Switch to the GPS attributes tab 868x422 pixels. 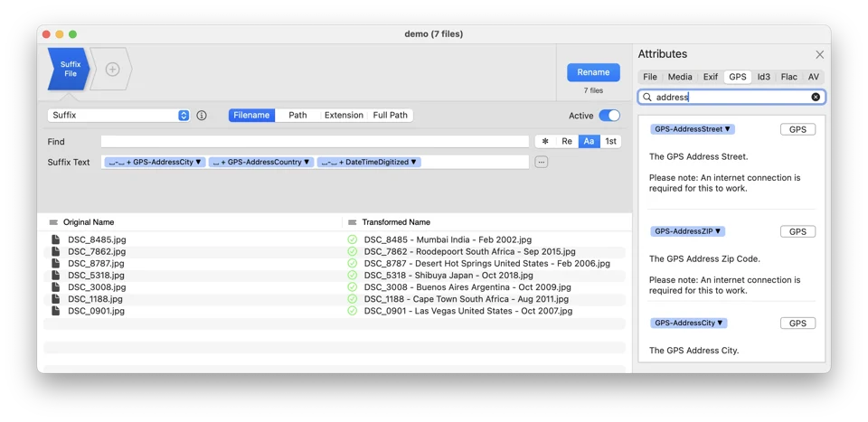[738, 77]
